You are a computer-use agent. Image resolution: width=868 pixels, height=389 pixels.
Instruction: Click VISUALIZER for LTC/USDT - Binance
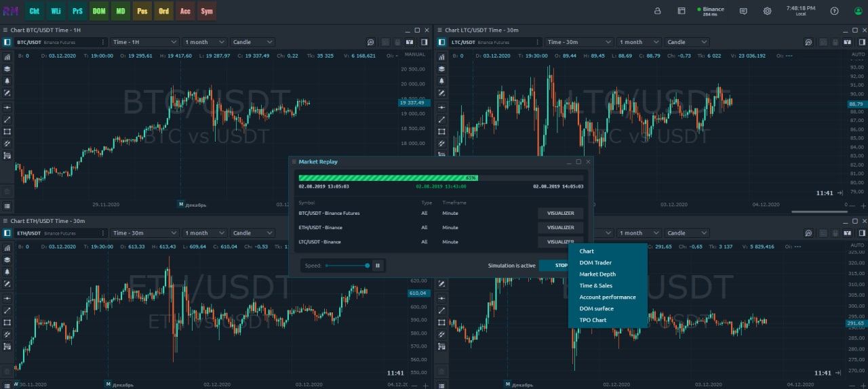tap(561, 242)
